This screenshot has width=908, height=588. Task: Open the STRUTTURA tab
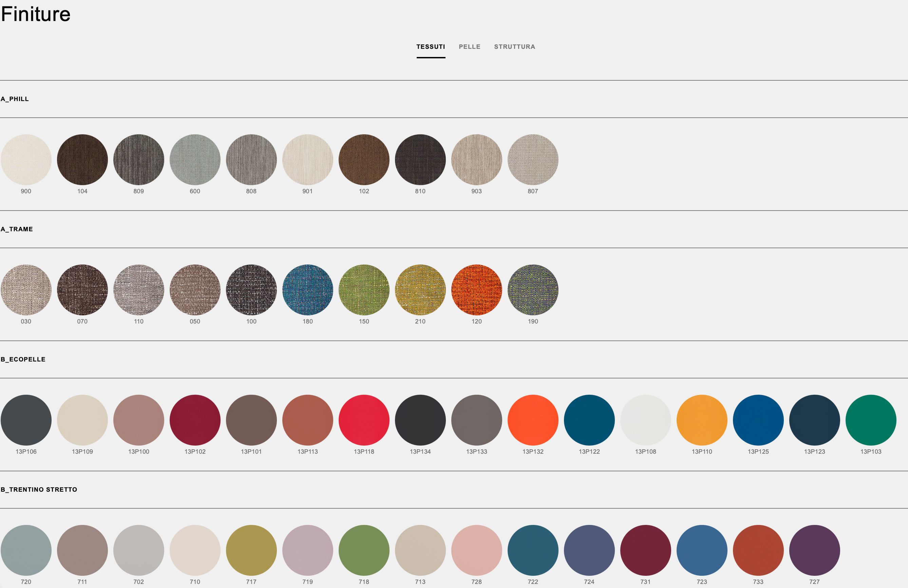(514, 46)
